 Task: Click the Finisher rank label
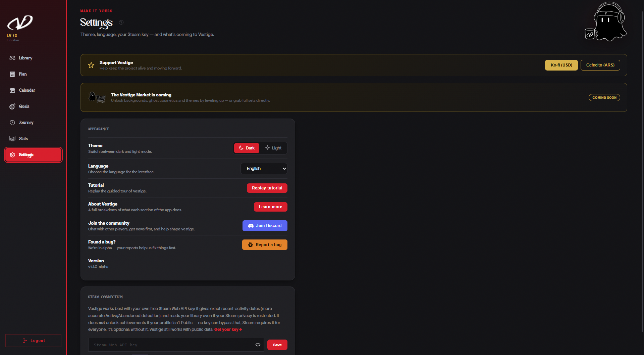[x=13, y=40]
